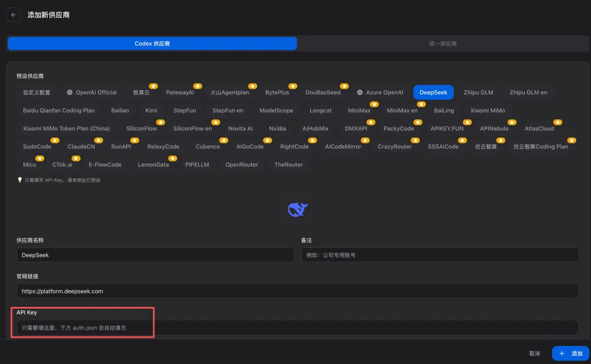Image resolution: width=591 pixels, height=364 pixels.
Task: Go back using the arrow button
Action: [14, 15]
